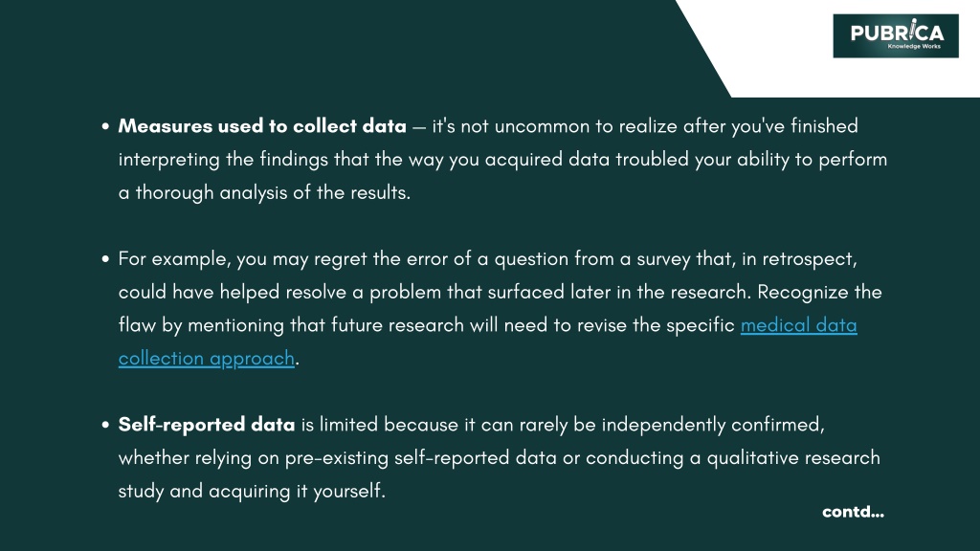This screenshot has width=980, height=551.
Task: Click the line starting 'interpreting the findings'
Action: click(502, 160)
